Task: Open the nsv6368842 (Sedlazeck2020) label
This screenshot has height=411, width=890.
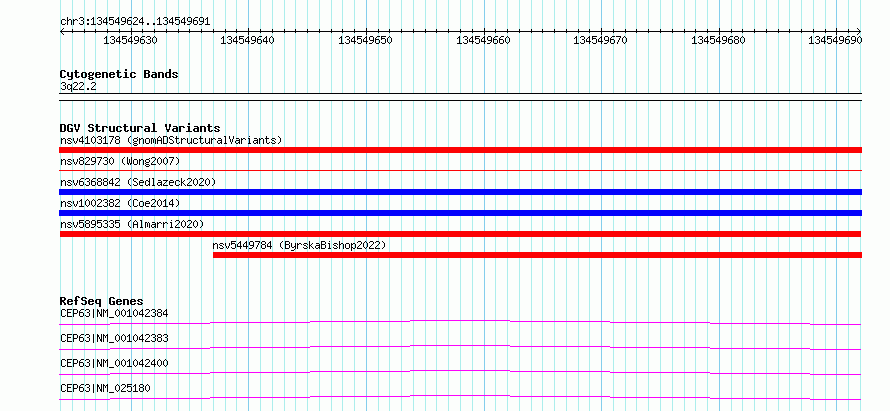Action: [138, 182]
